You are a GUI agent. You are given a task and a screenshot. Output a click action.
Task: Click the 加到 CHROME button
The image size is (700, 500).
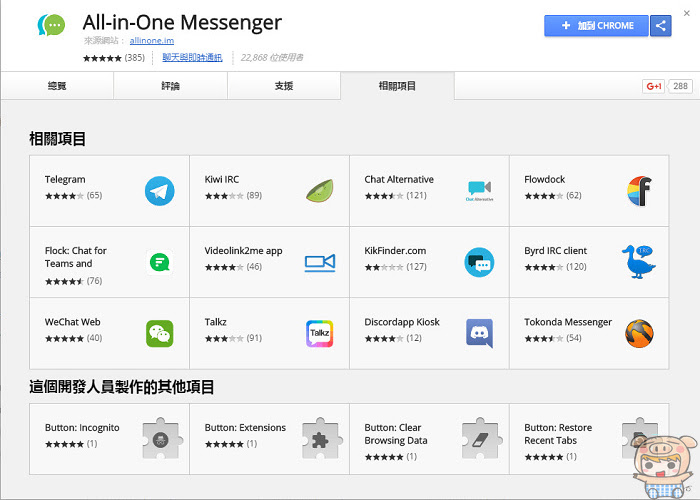tap(596, 25)
